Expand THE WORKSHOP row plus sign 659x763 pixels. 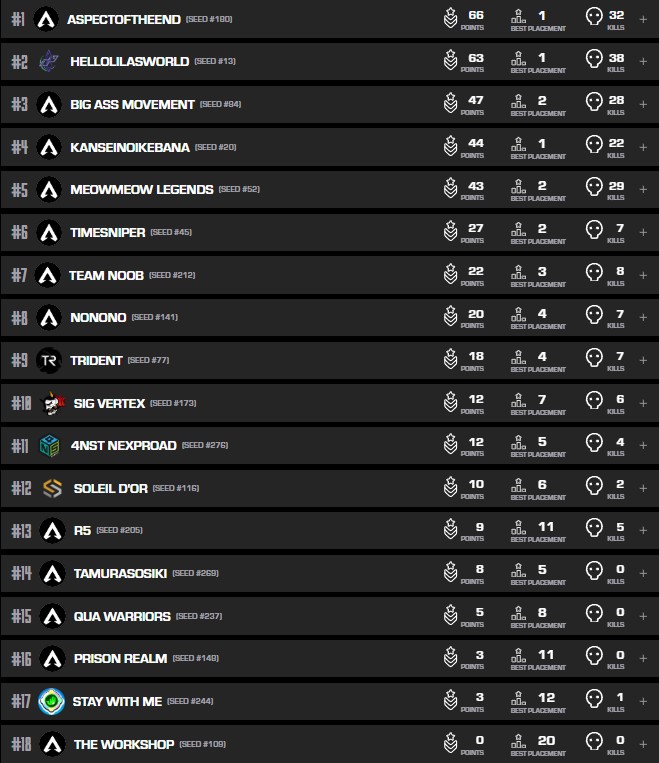pyautogui.click(x=643, y=745)
